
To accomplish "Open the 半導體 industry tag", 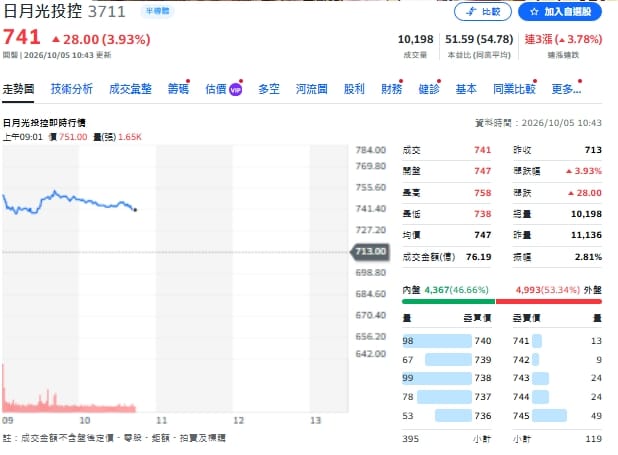I will 157,11.
